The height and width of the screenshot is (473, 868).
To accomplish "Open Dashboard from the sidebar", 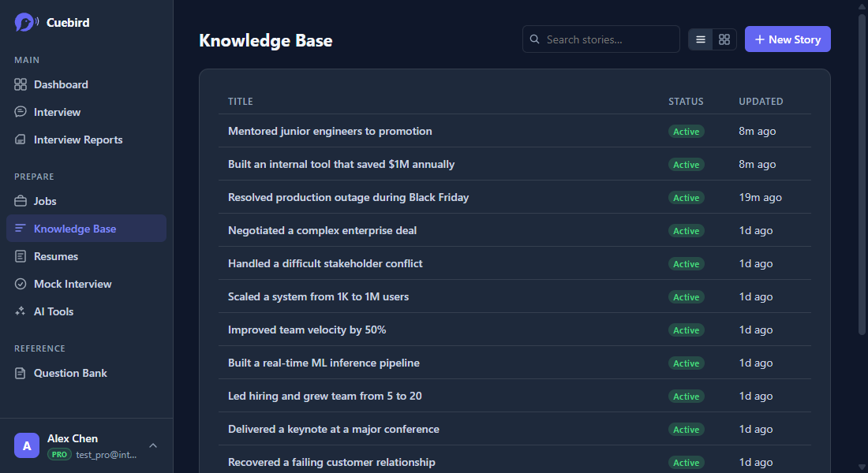I will click(86, 84).
